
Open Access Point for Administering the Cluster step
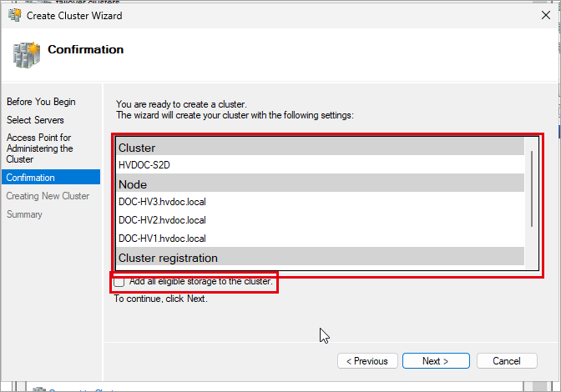click(x=39, y=148)
